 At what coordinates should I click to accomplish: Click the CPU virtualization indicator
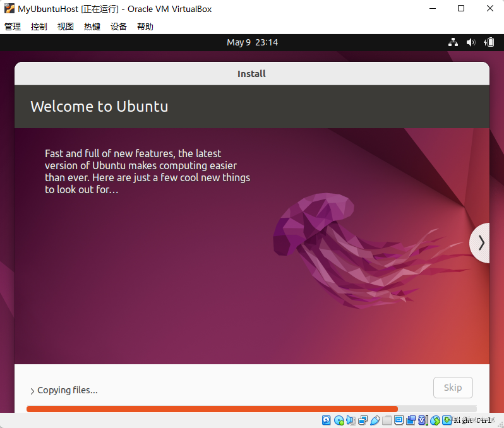point(423,420)
